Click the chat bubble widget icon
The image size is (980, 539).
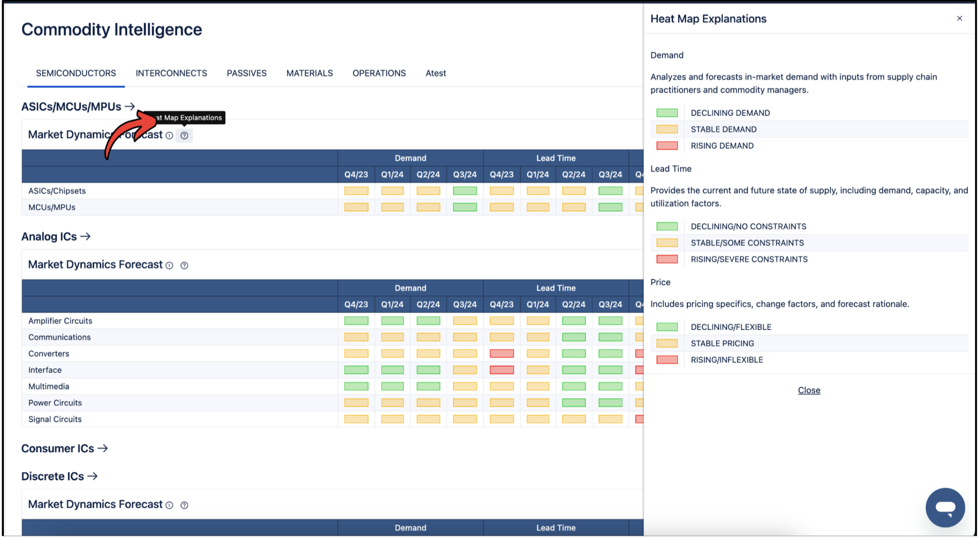[x=945, y=507]
